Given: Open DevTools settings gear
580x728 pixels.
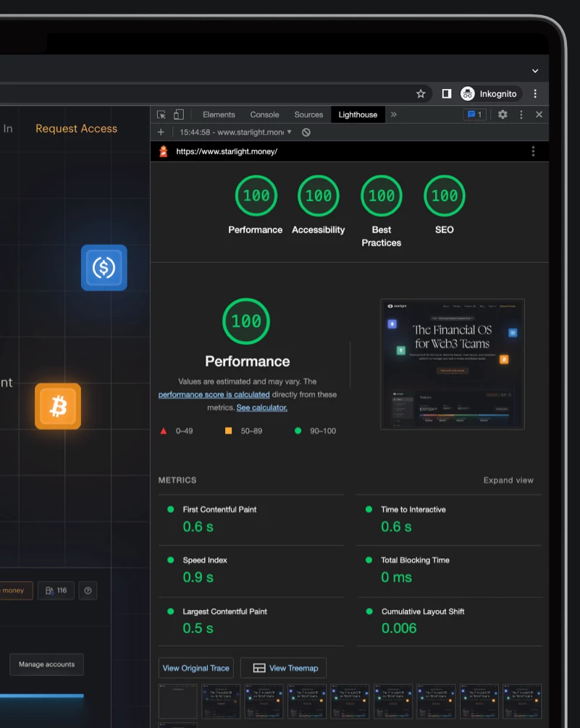Looking at the screenshot, I should tap(503, 114).
